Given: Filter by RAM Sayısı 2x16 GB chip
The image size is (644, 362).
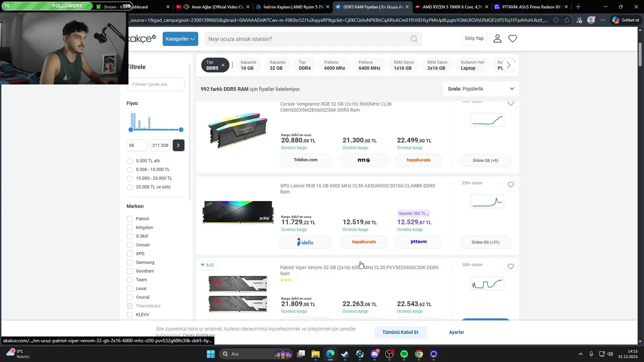Looking at the screenshot, I should 436,65.
